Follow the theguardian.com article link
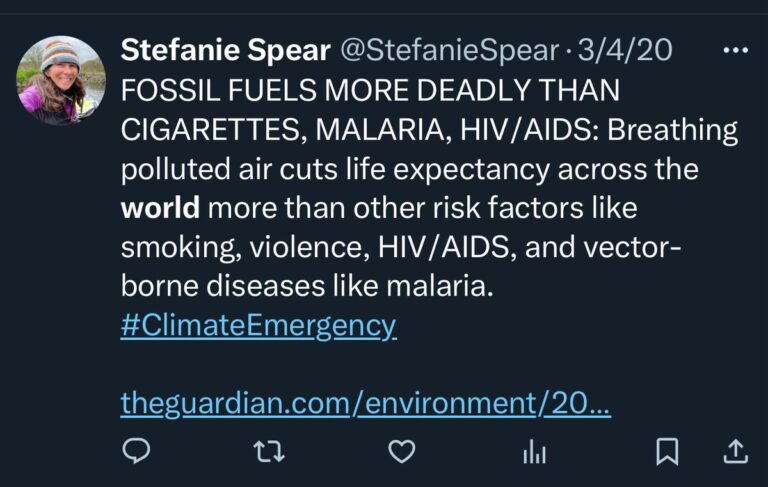 365,403
